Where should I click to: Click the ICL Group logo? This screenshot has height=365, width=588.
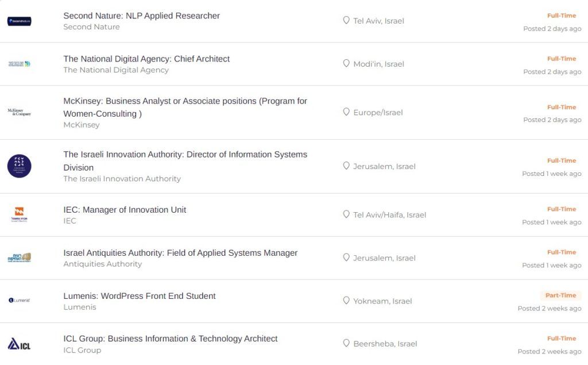coord(19,344)
